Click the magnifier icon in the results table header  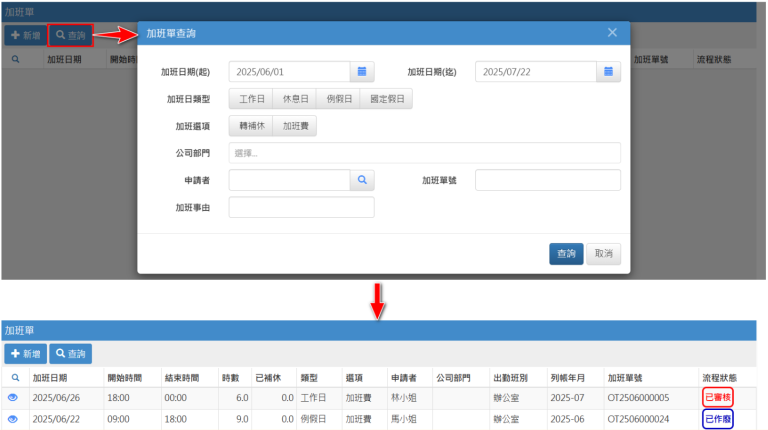click(14, 378)
